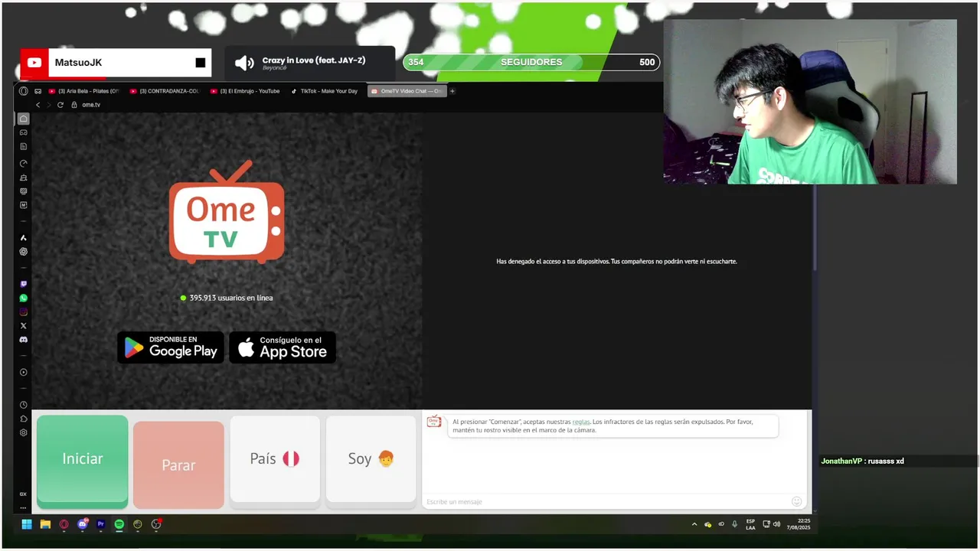Open Instagram from the browser sidebar
Screen dimensions: 980x551
pos(24,311)
